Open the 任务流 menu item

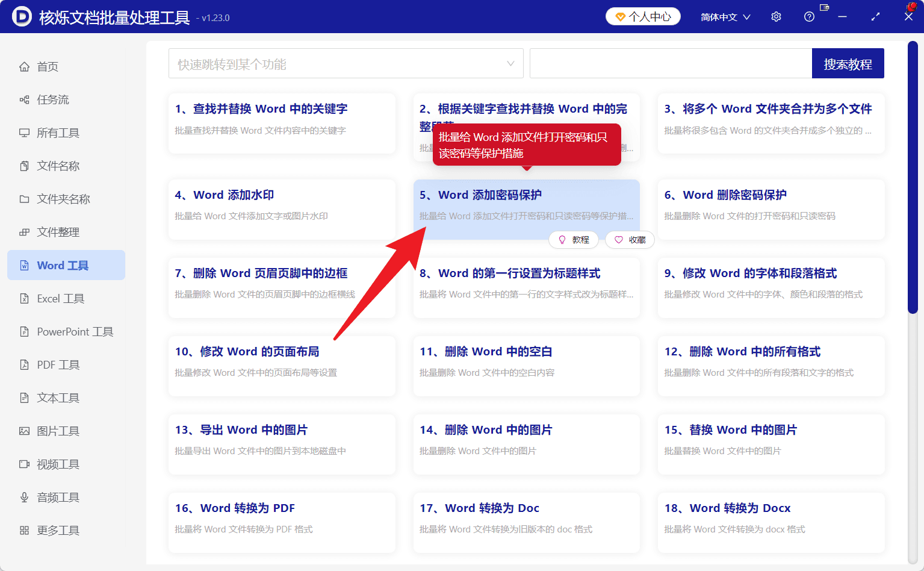(66, 100)
